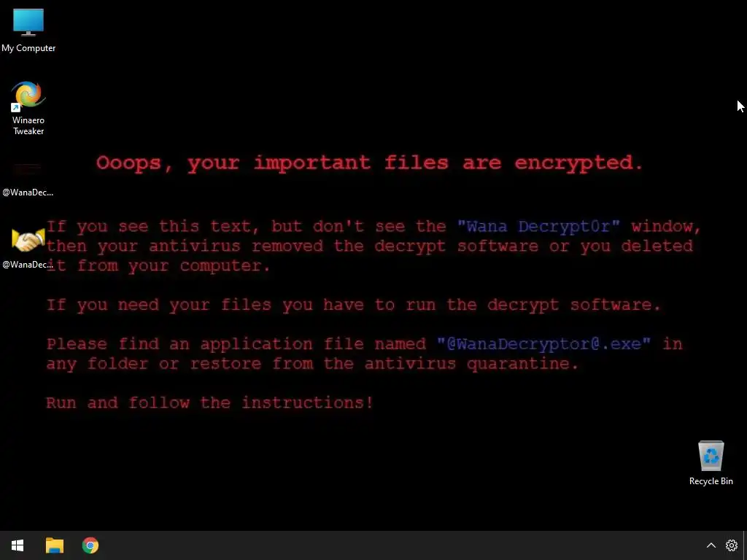The width and height of the screenshot is (747, 560).
Task: Click the "Recycle Bin" label text
Action: [711, 481]
